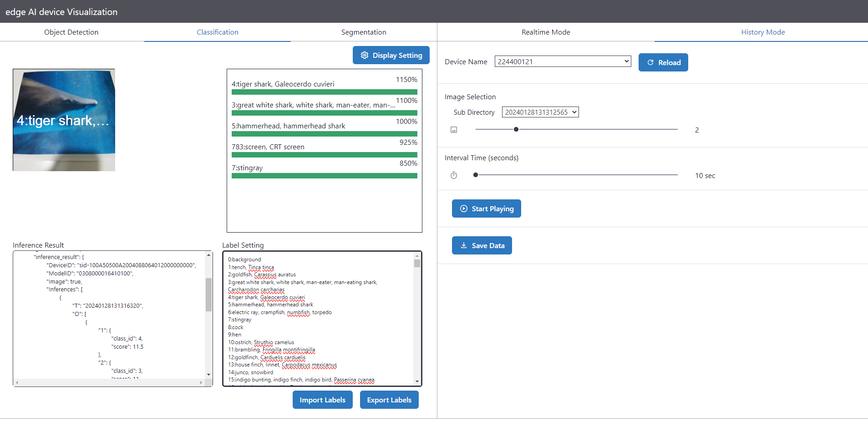
Task: Click the 925% score value
Action: (x=408, y=142)
